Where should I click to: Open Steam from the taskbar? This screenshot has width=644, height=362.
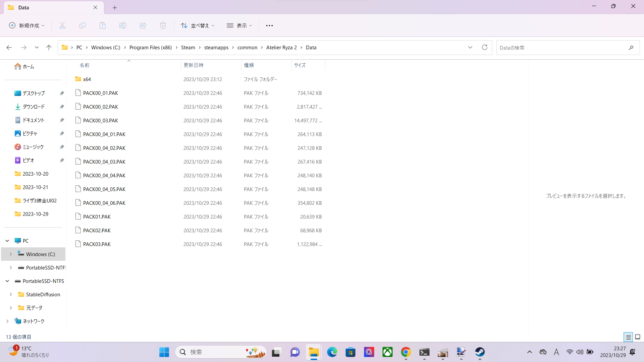[x=480, y=352]
